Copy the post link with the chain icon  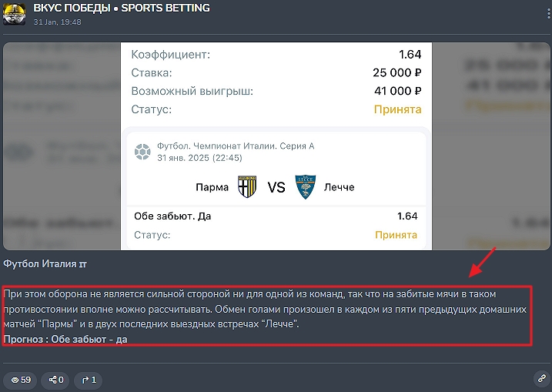click(x=540, y=379)
